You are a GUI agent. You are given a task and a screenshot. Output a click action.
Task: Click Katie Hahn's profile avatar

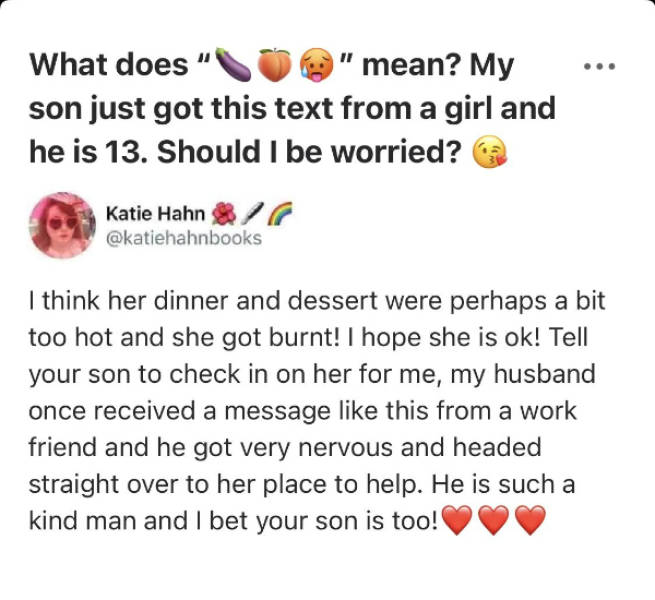pos(61,226)
